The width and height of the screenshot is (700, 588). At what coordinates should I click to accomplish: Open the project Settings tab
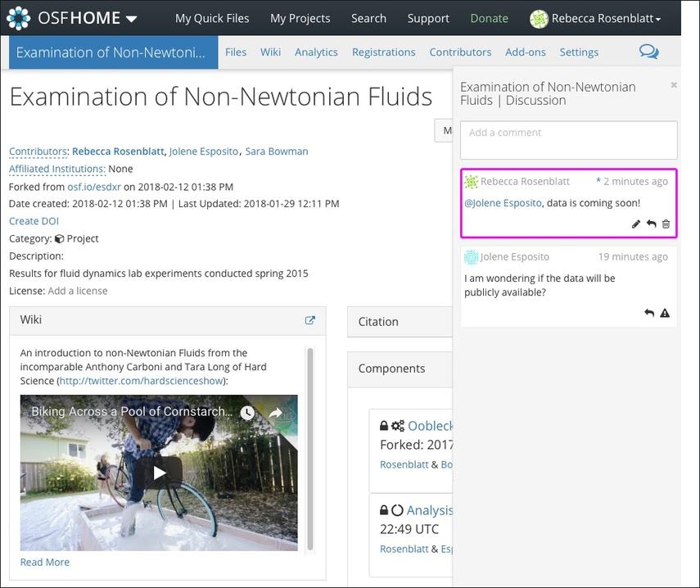pos(579,52)
